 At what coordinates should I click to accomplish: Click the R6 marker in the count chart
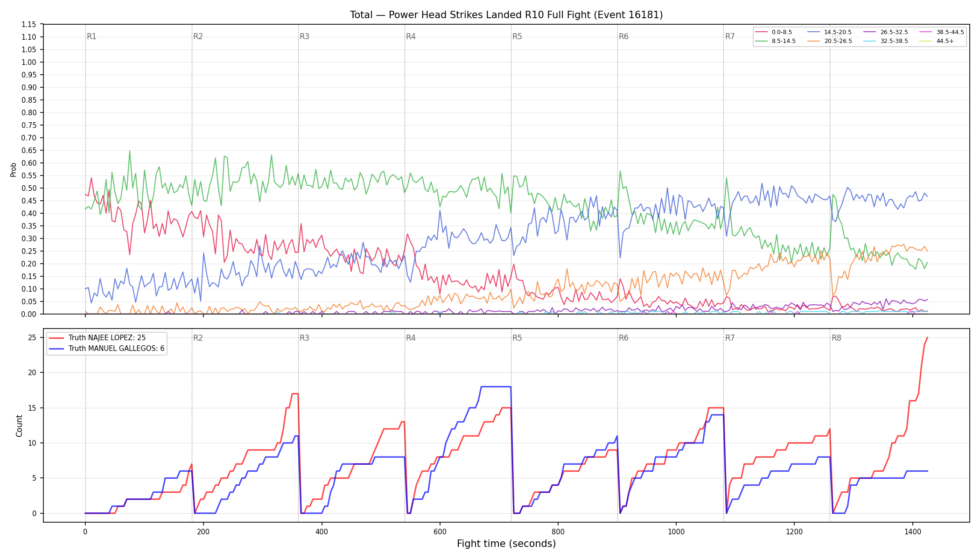[x=623, y=338]
